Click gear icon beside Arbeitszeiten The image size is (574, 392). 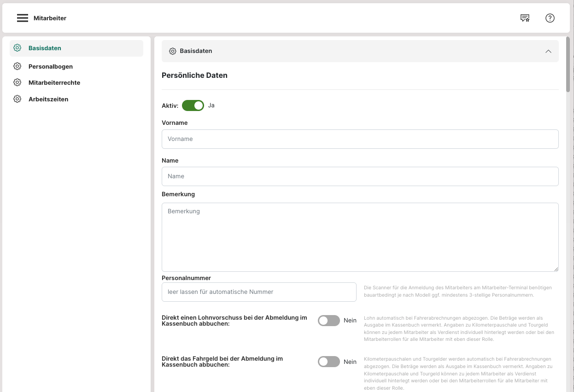[18, 99]
